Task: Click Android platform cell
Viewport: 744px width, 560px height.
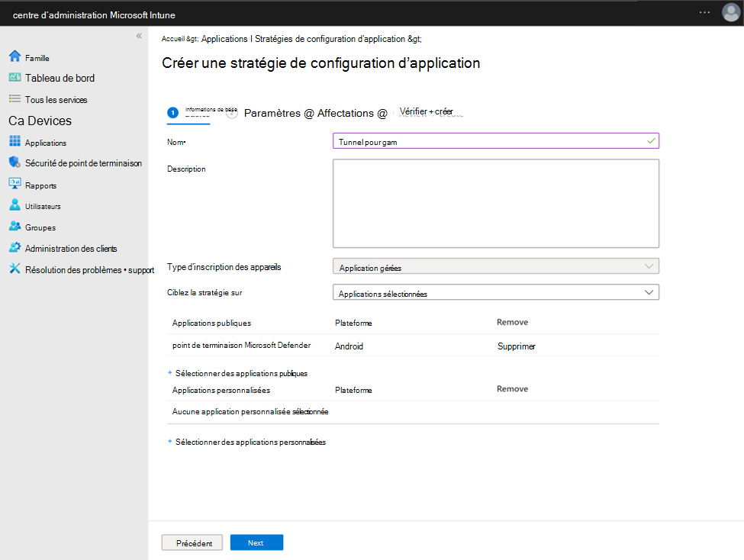Action: pyautogui.click(x=349, y=346)
